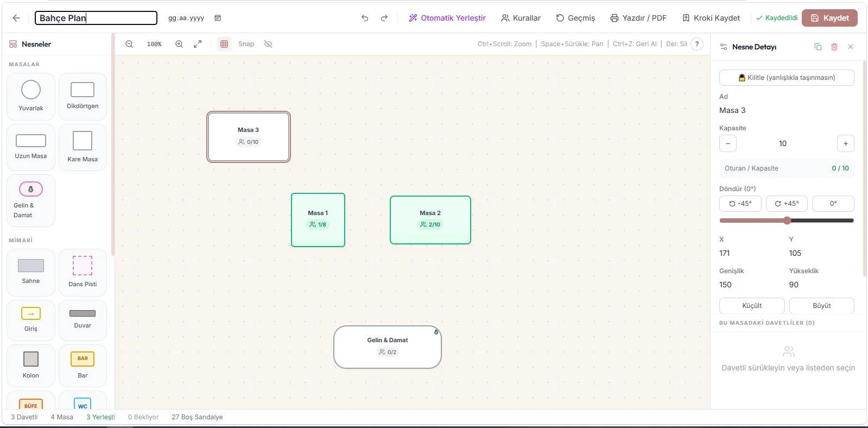Click the rotation slider handle
The image size is (868, 428).
(x=787, y=221)
